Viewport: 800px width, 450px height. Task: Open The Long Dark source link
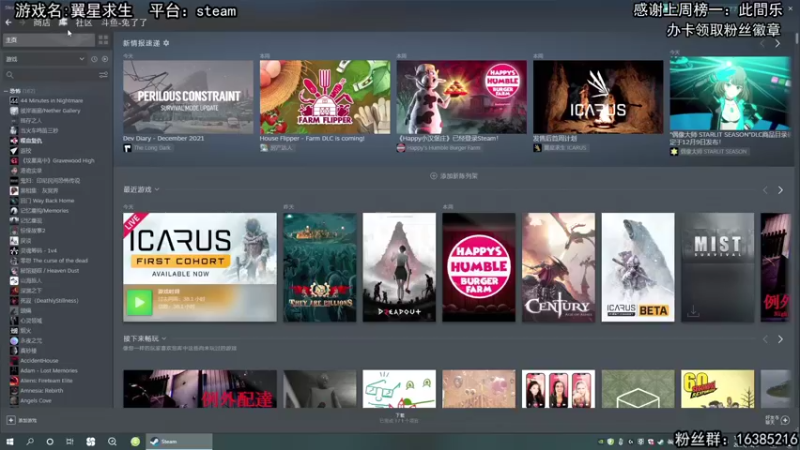pyautogui.click(x=148, y=148)
